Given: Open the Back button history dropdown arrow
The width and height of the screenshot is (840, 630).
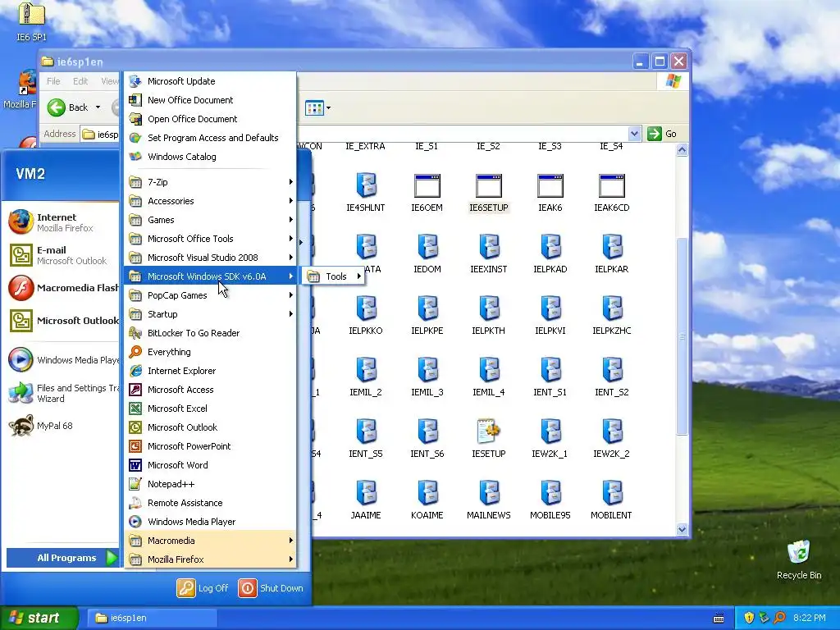Looking at the screenshot, I should point(98,107).
